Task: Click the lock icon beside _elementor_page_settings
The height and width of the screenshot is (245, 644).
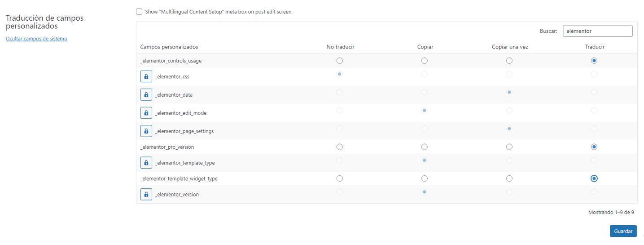Action: coord(146,131)
